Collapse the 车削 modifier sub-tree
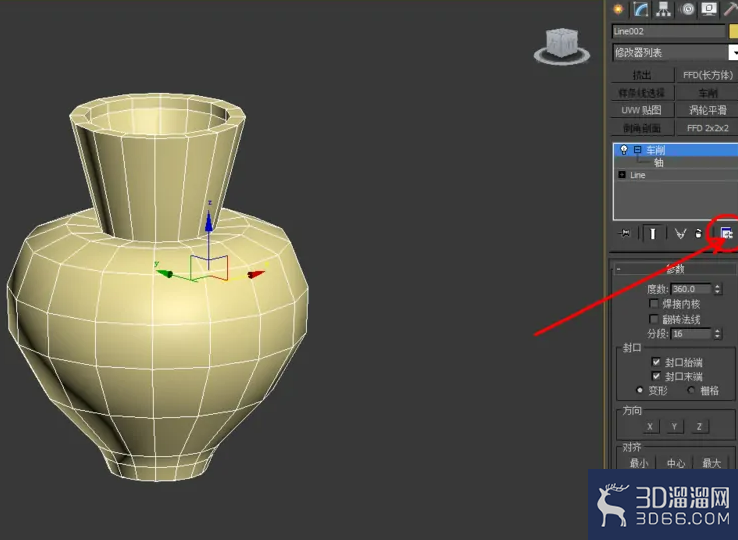The height and width of the screenshot is (540, 738). click(637, 150)
